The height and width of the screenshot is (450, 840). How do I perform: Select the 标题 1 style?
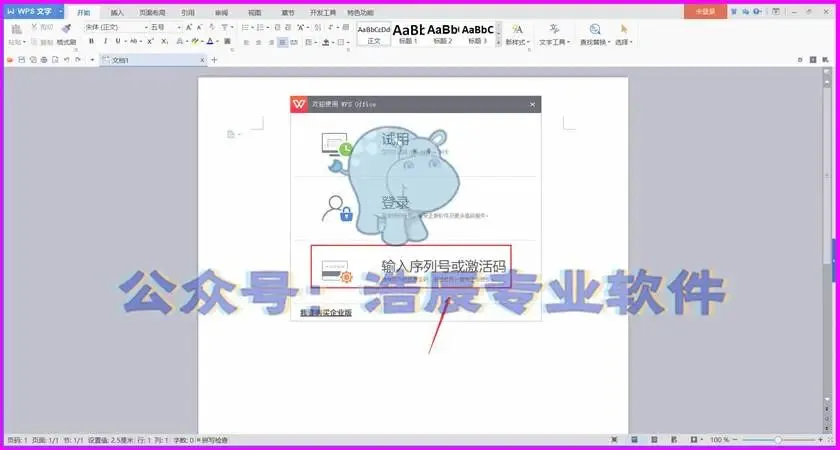[408, 34]
